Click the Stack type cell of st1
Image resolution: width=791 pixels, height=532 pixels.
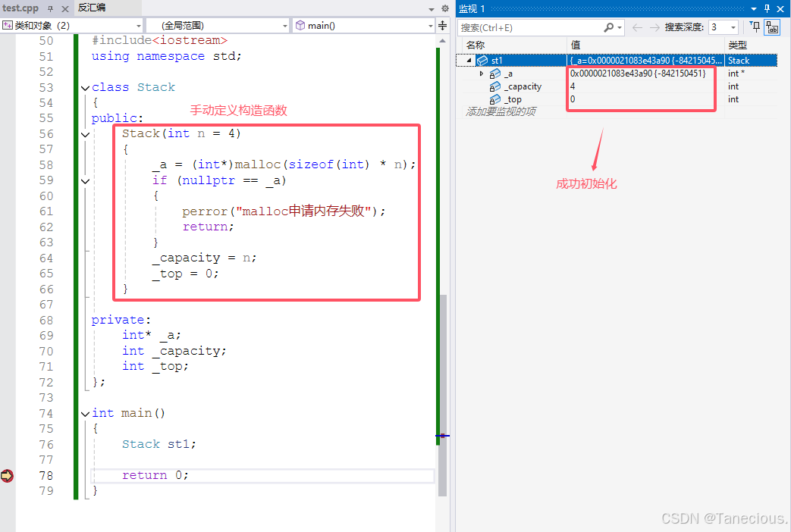click(x=751, y=61)
